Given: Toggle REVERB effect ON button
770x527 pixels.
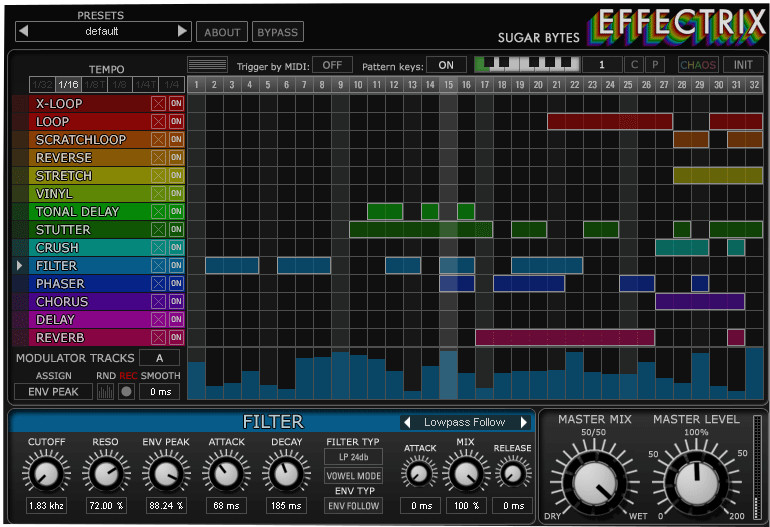Looking at the screenshot, I should (x=176, y=337).
